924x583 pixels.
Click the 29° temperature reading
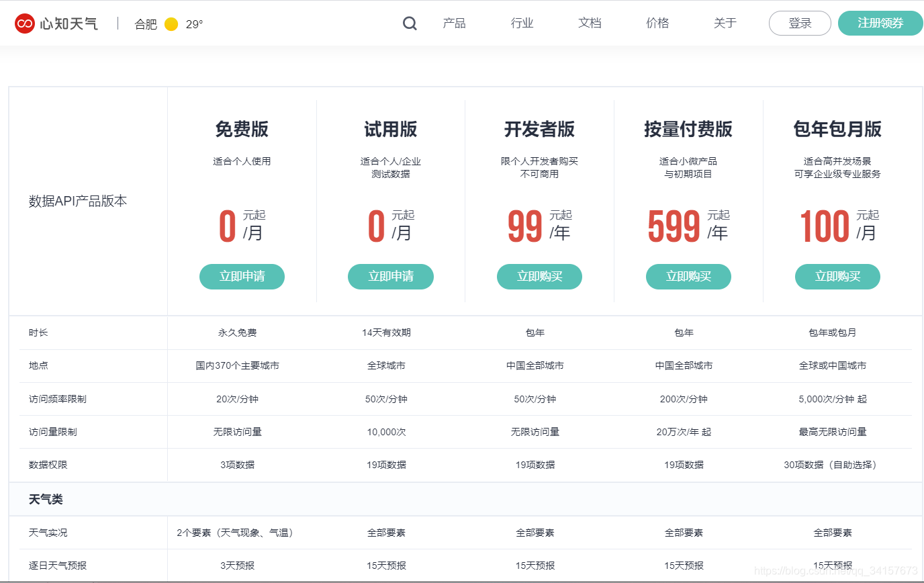pyautogui.click(x=194, y=24)
